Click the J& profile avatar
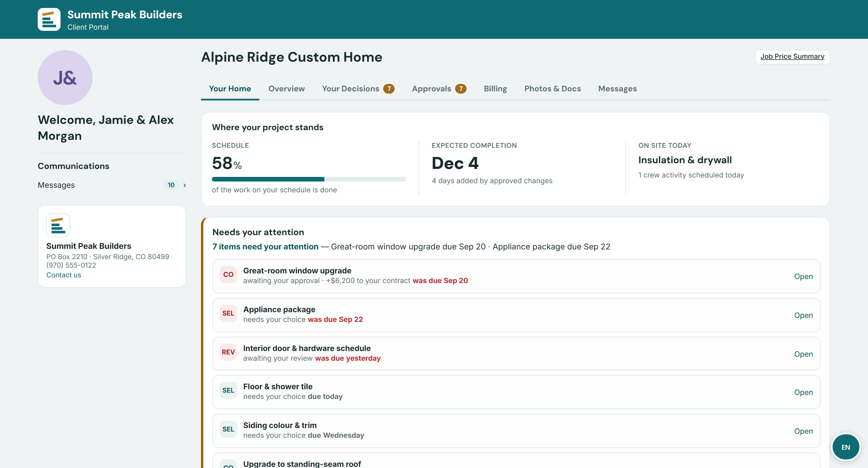The height and width of the screenshot is (468, 868). (x=65, y=77)
